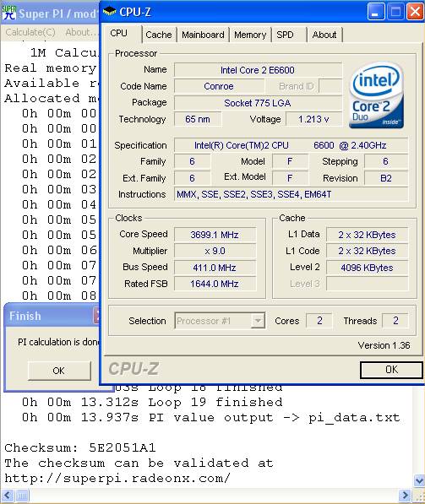Viewport: 425px width, 504px height.
Task: Click the Multiplier value 'x 9.0'
Action: point(215,251)
